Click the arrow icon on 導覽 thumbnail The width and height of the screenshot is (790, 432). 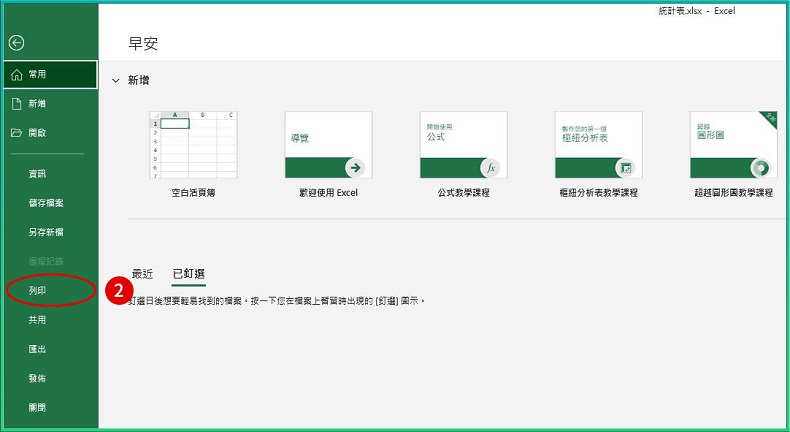click(356, 168)
